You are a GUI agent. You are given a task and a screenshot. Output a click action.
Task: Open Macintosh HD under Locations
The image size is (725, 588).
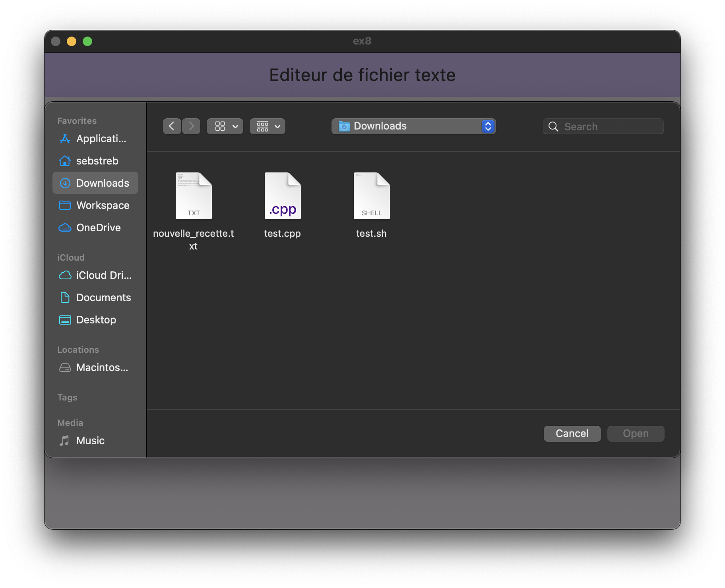[95, 367]
